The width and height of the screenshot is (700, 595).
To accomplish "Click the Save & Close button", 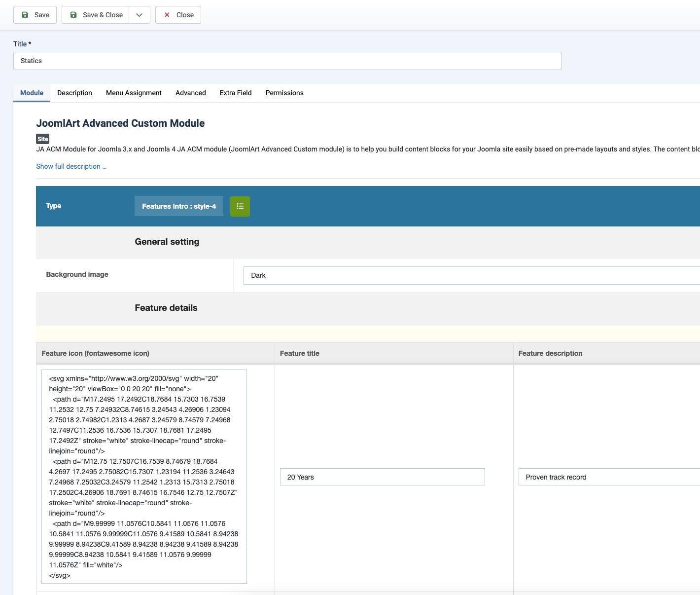I will 96,15.
